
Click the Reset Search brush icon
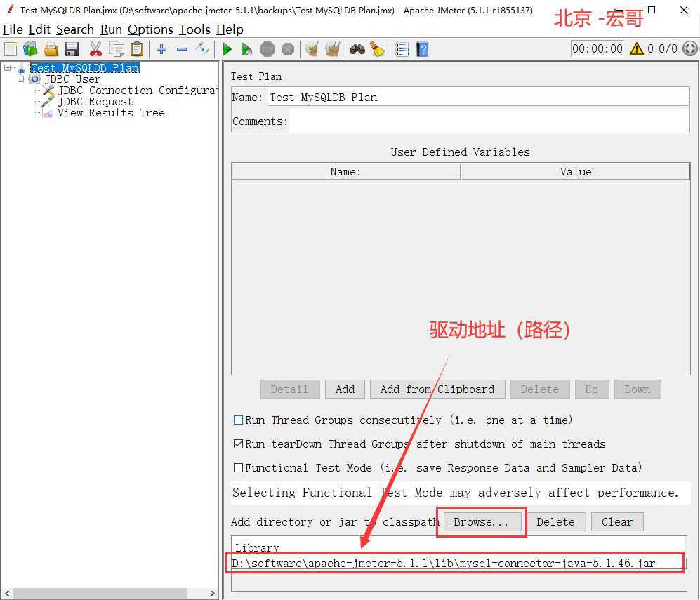(x=378, y=49)
